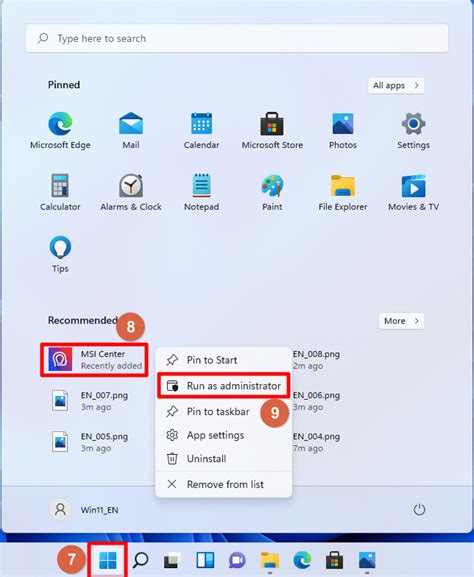This screenshot has width=474, height=577.
Task: Open the pinned Settings gear
Action: click(x=413, y=131)
